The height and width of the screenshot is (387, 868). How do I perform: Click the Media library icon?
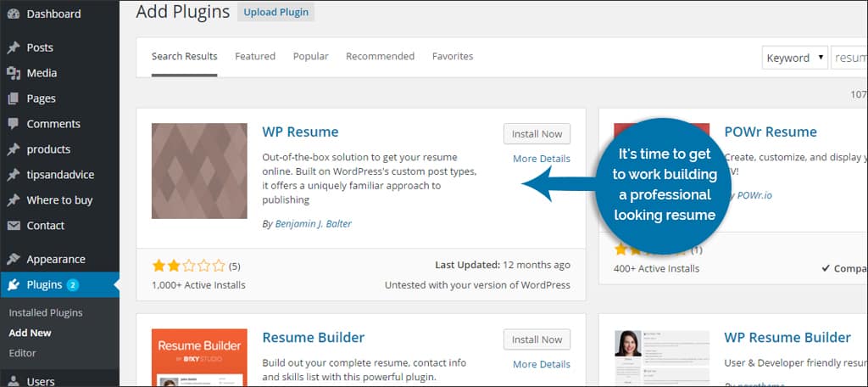click(x=14, y=73)
